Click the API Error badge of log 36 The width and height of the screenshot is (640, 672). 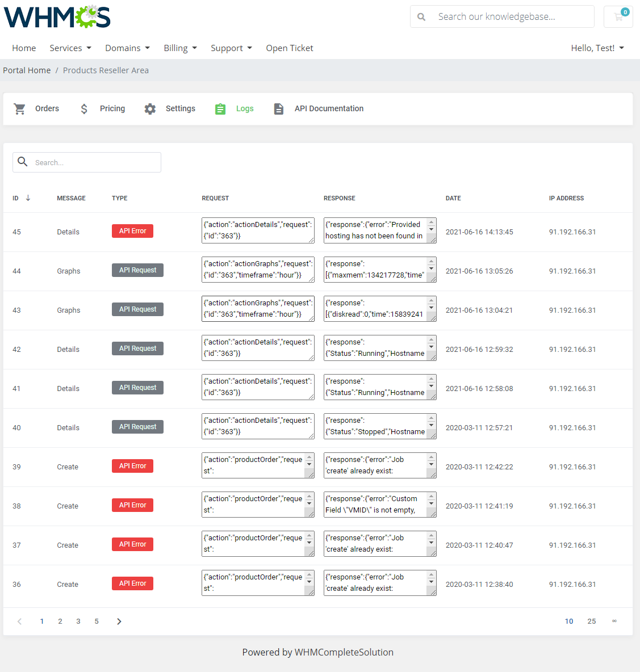click(132, 583)
